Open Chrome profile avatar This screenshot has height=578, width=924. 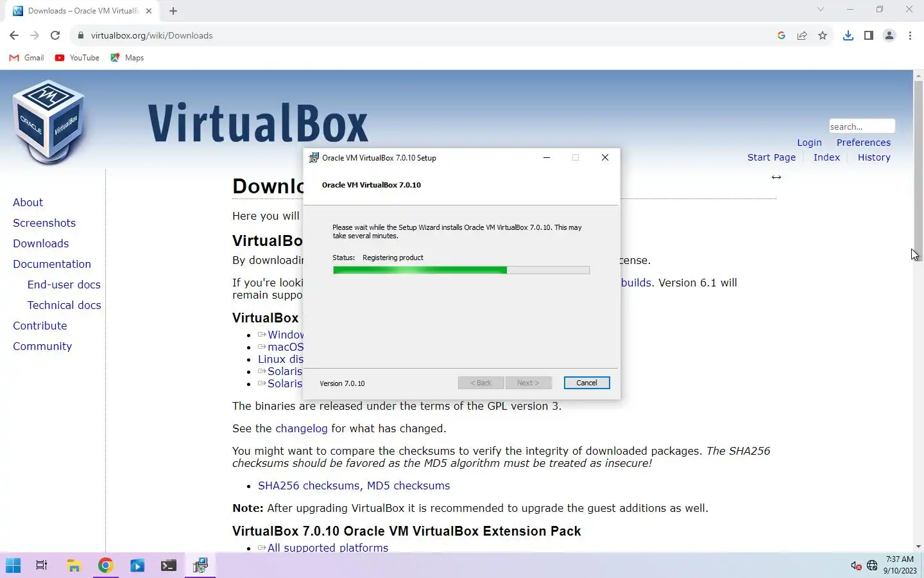click(x=889, y=35)
